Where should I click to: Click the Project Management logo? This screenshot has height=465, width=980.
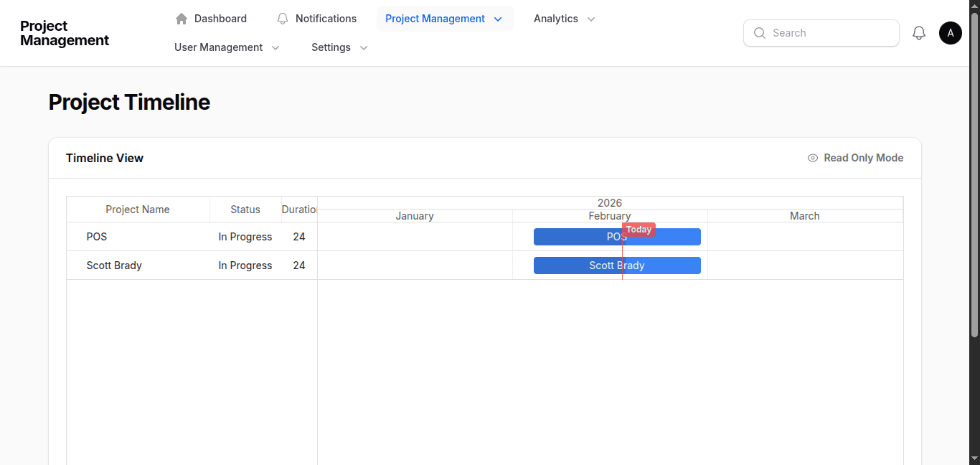coord(64,32)
